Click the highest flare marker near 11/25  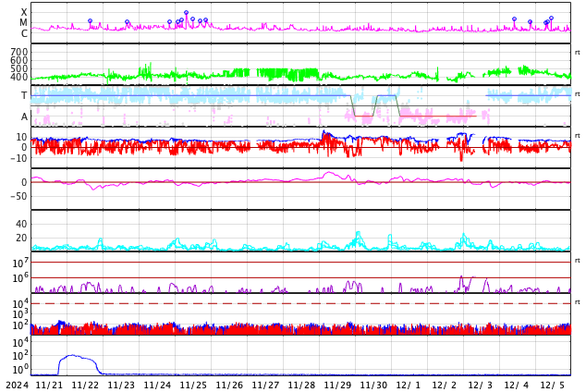click(186, 13)
